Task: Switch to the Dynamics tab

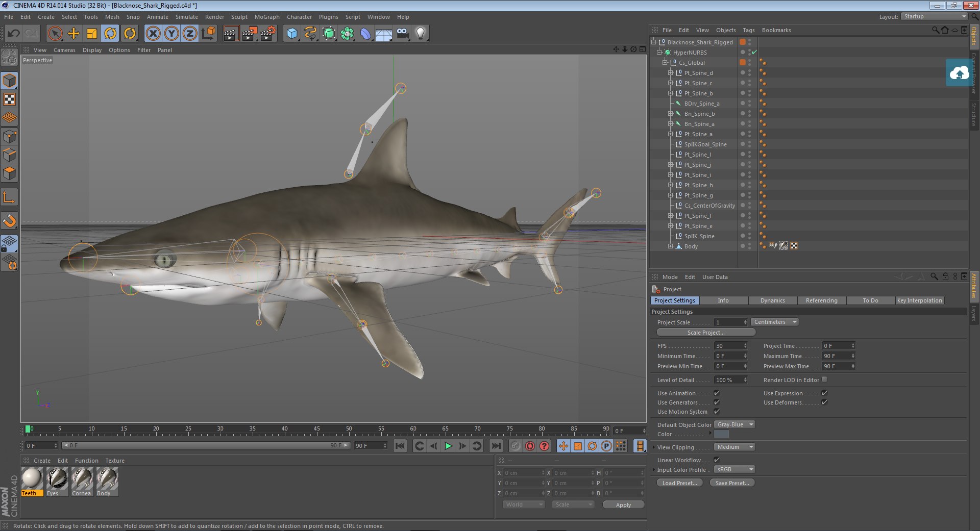Action: point(772,300)
